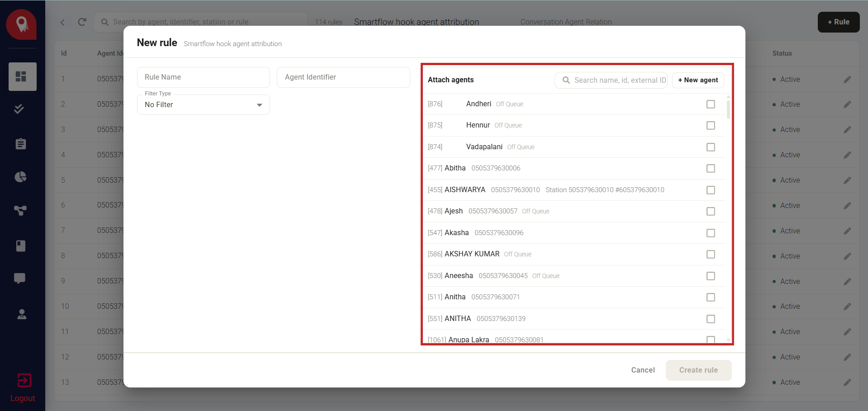Open the chat bubble icon in sidebar
Screen dimensions: 868x411
(x=19, y=279)
